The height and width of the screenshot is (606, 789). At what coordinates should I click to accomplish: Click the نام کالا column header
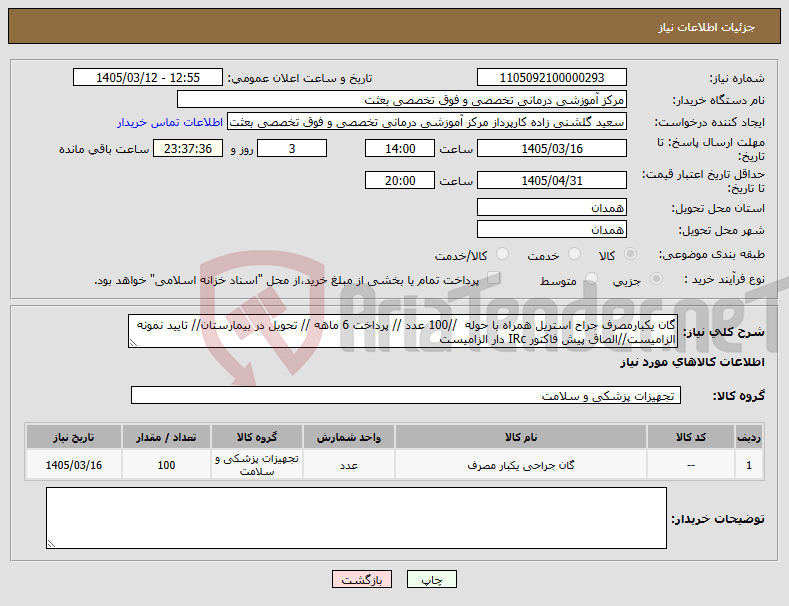[521, 437]
